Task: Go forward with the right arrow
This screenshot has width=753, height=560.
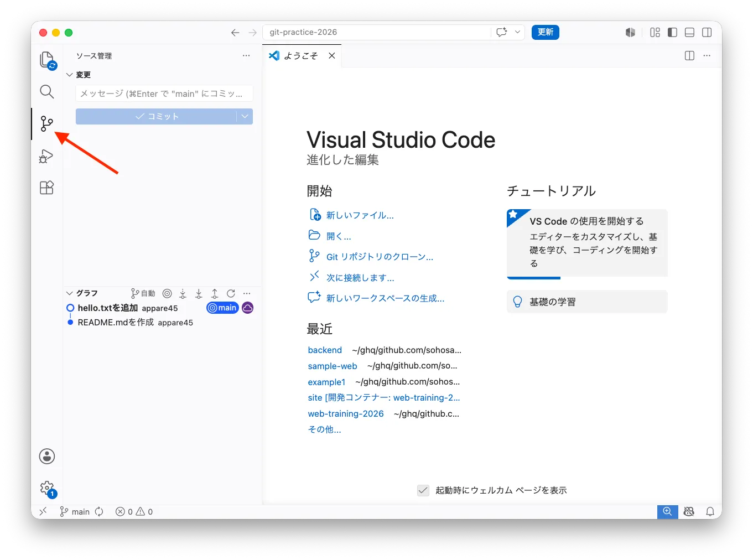Action: [x=252, y=33]
